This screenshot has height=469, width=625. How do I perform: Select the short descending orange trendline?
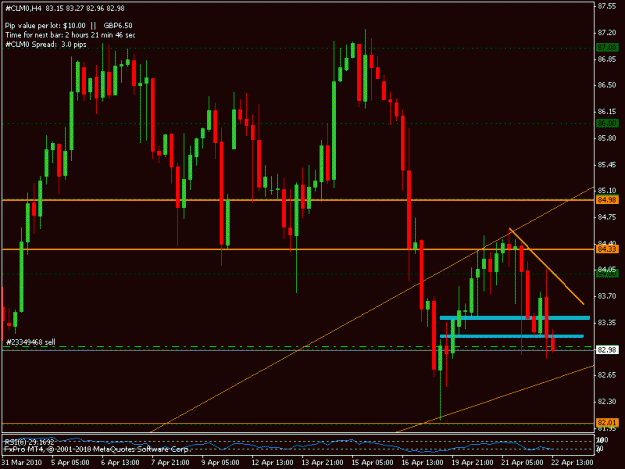click(546, 266)
